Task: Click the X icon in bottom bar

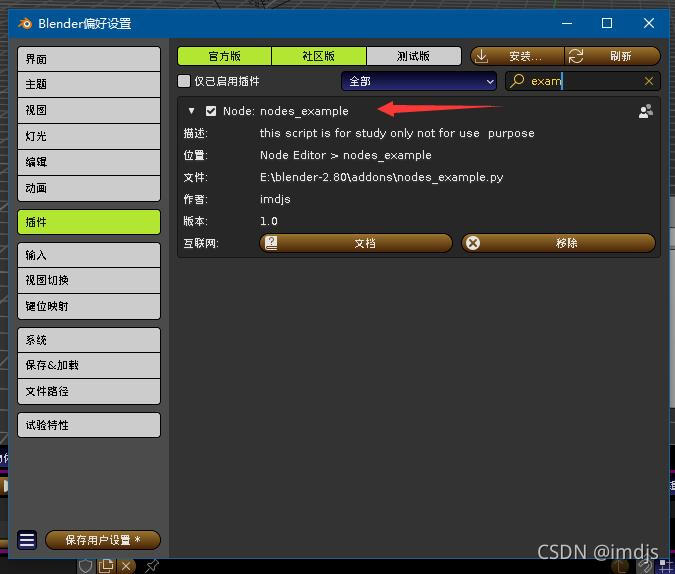Action: tap(126, 566)
